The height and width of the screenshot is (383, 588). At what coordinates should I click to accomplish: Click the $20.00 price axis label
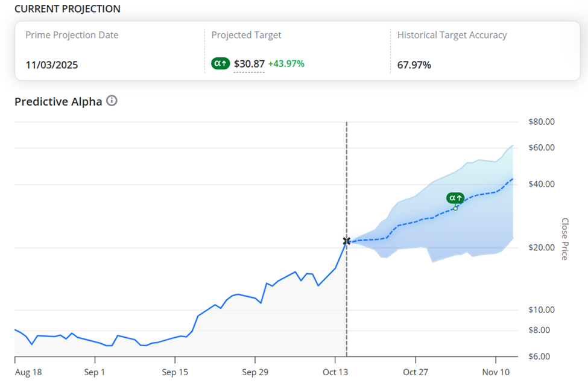[x=541, y=247]
